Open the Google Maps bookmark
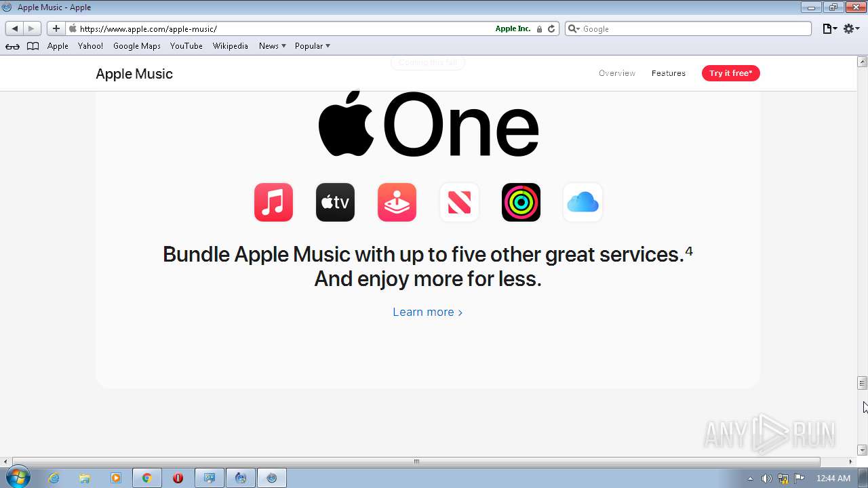The width and height of the screenshot is (868, 488). (137, 46)
